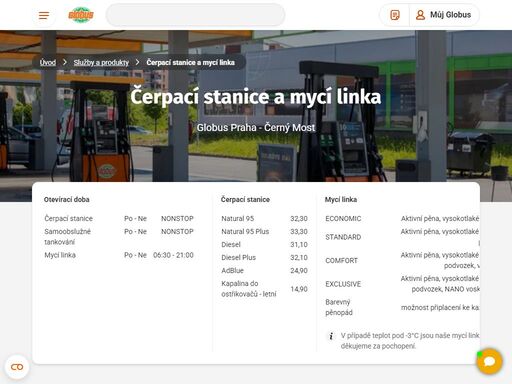Click the Čerpací stanice a mycí linka page title
Viewport: 512px width, 384px height.
coord(256,97)
